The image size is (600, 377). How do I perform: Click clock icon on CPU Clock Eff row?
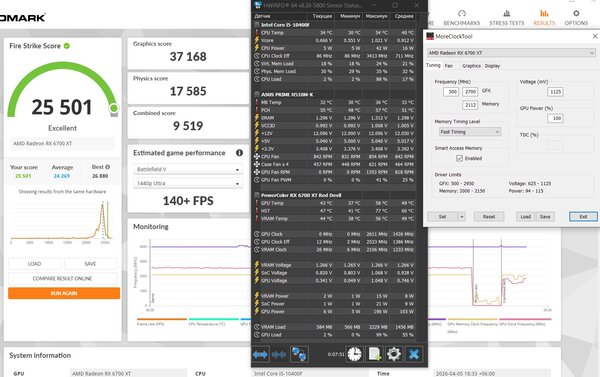pos(257,56)
